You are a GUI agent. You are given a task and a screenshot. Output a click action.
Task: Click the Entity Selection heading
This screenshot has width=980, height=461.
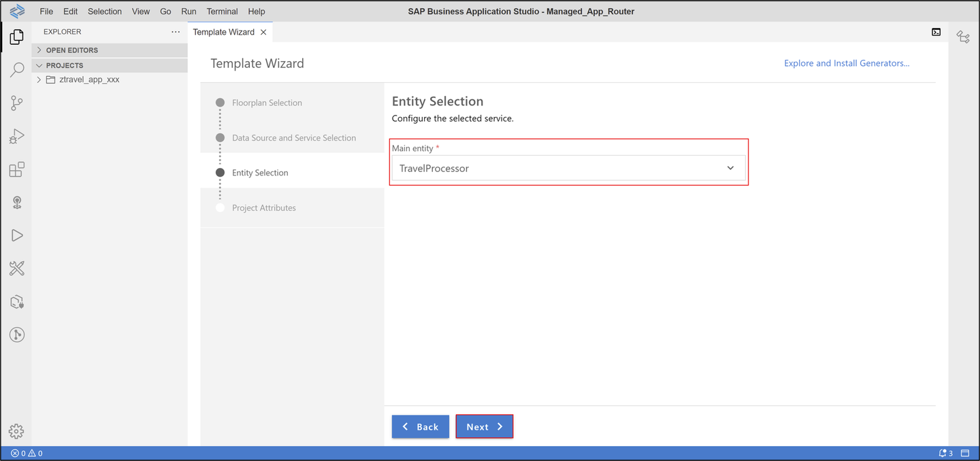pos(438,101)
